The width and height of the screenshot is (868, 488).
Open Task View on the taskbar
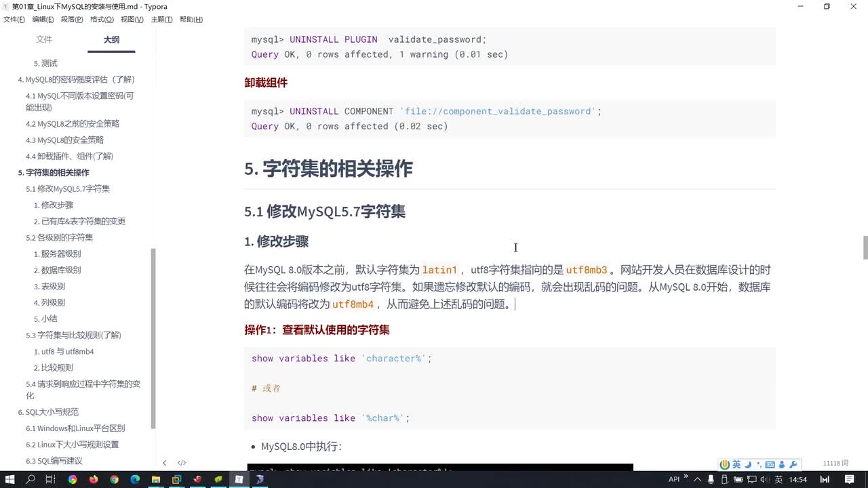click(x=51, y=479)
